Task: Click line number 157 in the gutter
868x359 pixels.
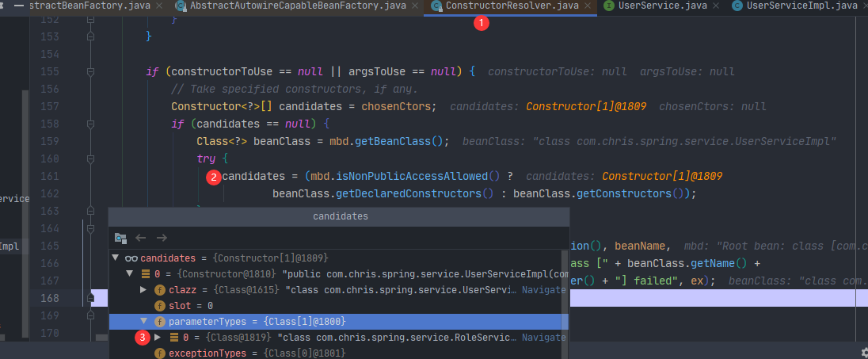Action: click(x=50, y=106)
